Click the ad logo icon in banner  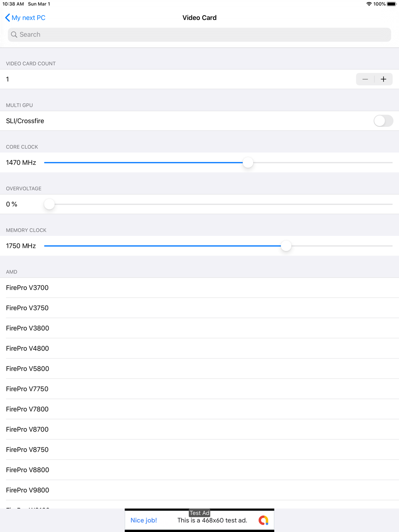(263, 520)
